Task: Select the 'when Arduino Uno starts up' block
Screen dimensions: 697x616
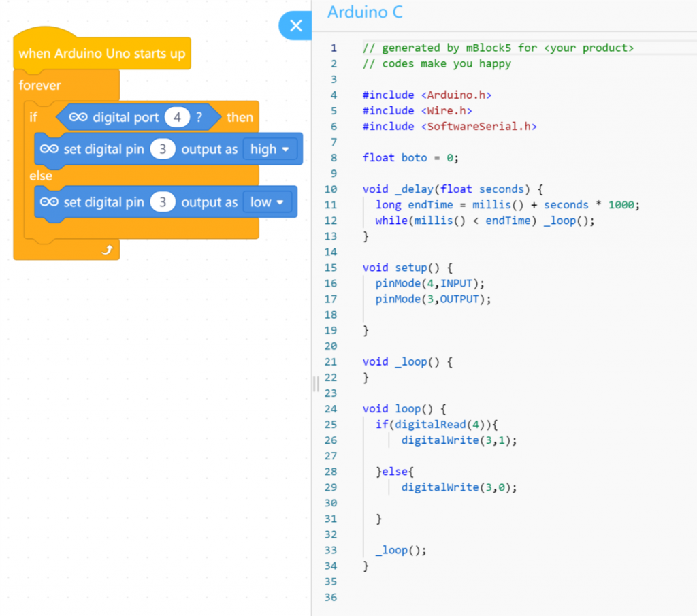Action: 101,54
